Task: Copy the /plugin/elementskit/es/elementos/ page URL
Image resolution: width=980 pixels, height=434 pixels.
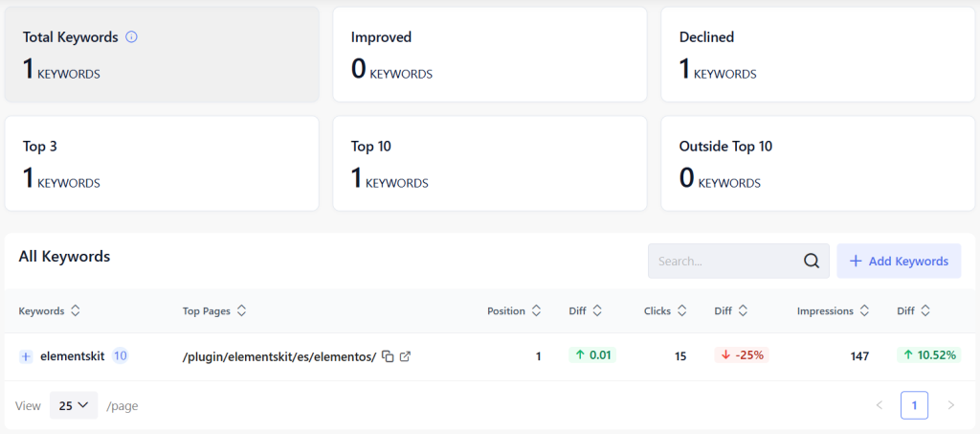Action: [389, 356]
